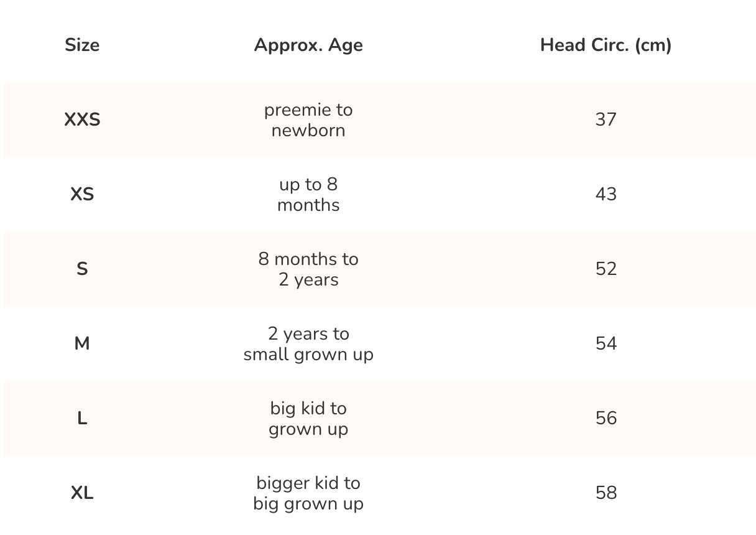
Task: Click 'big kid to grown up' cell
Action: coord(308,419)
